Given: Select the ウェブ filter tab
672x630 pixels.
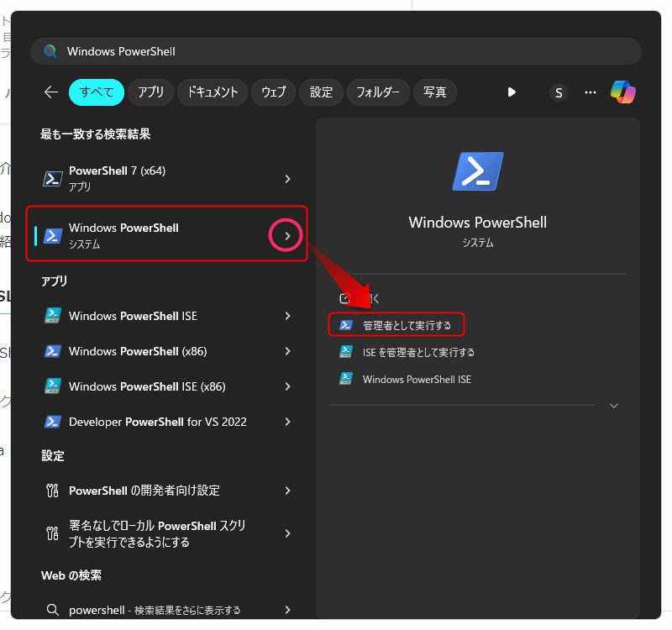Looking at the screenshot, I should click(274, 92).
